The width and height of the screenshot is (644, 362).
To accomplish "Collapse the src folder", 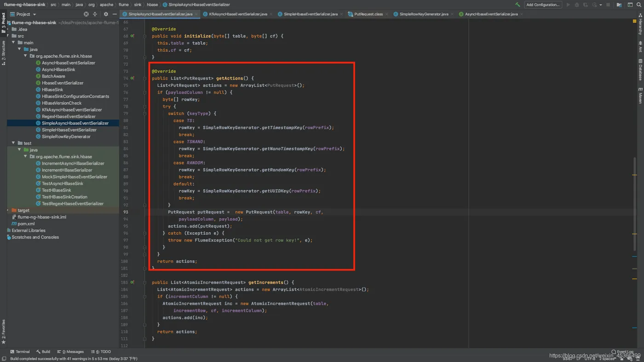I will coord(8,36).
